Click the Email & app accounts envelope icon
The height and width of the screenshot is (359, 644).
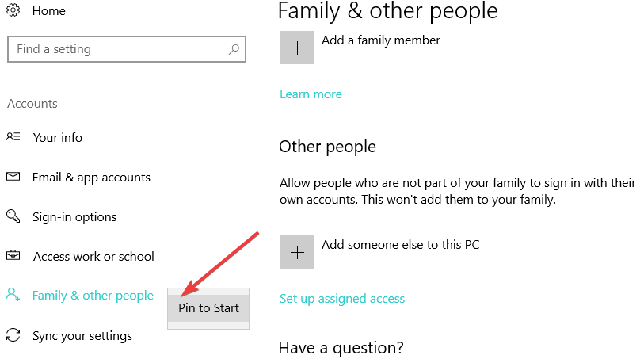point(13,177)
